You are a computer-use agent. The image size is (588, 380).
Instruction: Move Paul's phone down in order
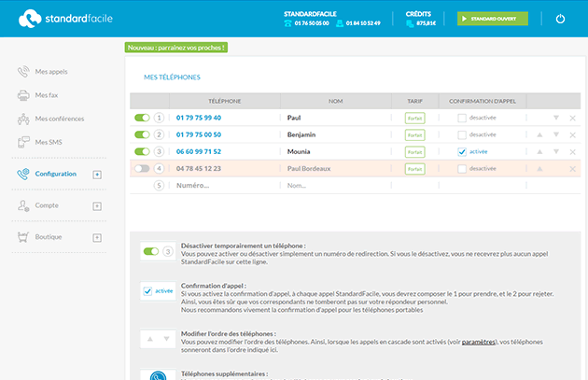tap(556, 119)
